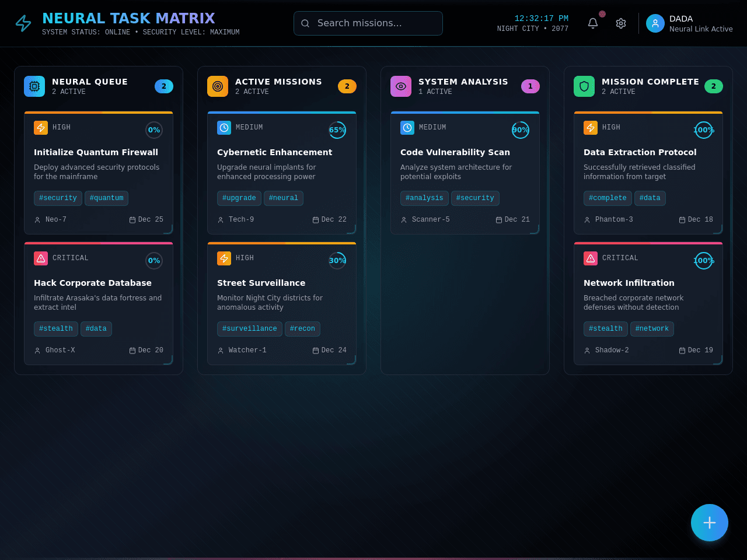
Task: Open settings gear in header
Action: (621, 23)
